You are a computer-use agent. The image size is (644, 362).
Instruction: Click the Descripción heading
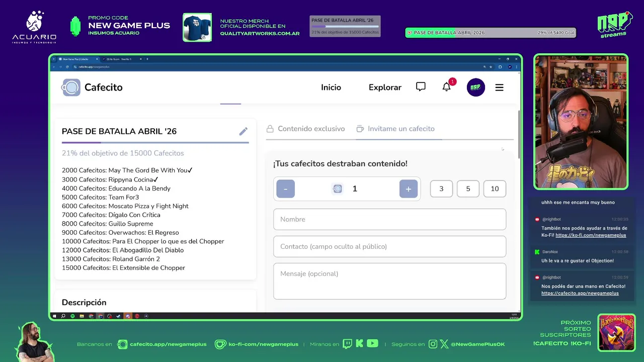tap(84, 302)
